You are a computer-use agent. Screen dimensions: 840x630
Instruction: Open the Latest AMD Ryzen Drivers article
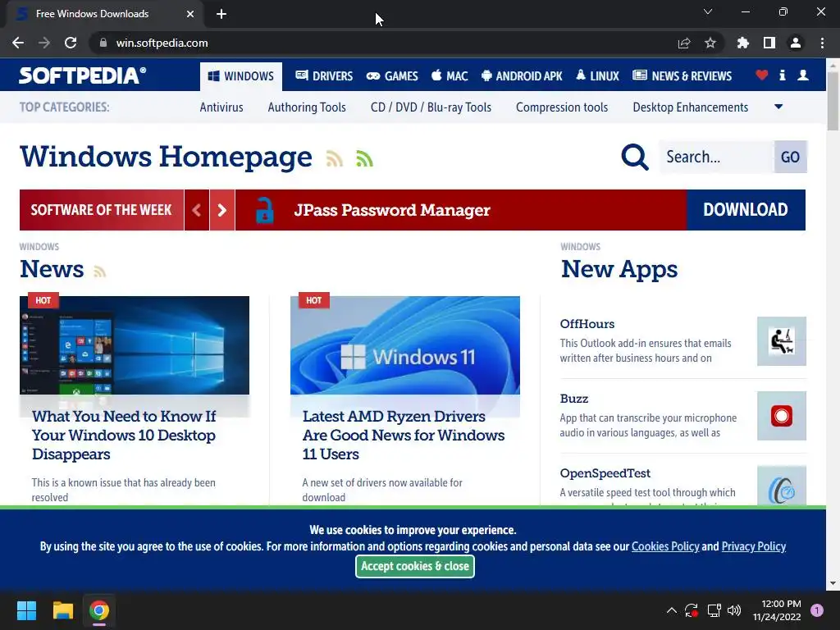404,435
